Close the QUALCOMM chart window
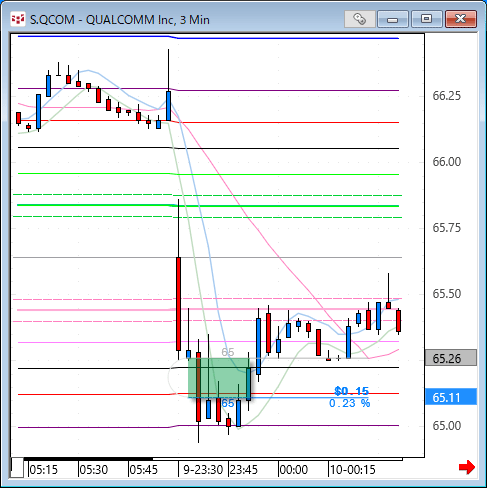This screenshot has height=488, width=487. [461, 19]
